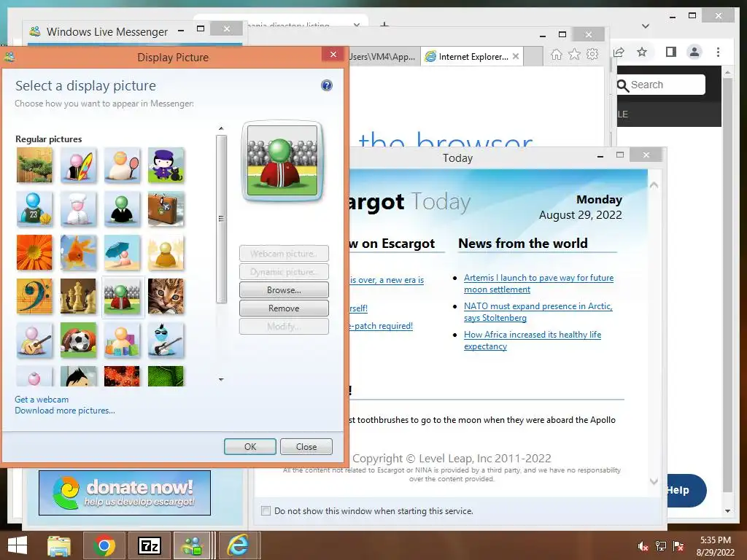Pick the soccer ball display picture
This screenshot has width=747, height=560.
[78, 341]
